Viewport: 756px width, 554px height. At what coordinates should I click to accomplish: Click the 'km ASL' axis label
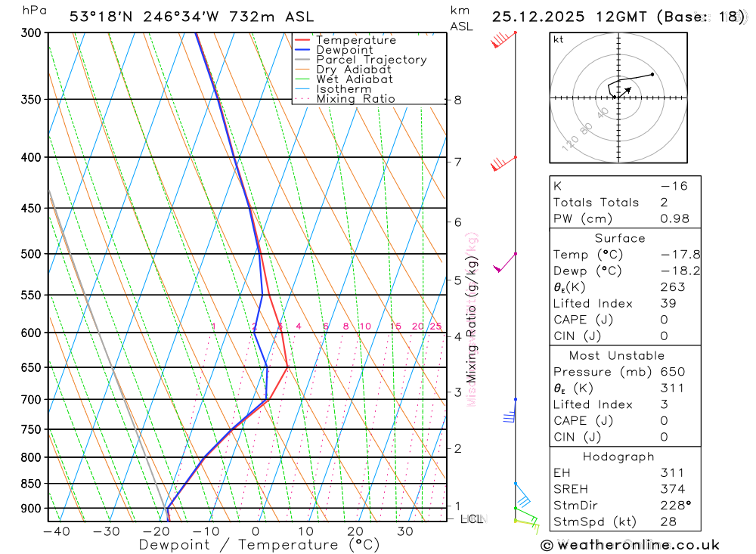click(x=461, y=19)
